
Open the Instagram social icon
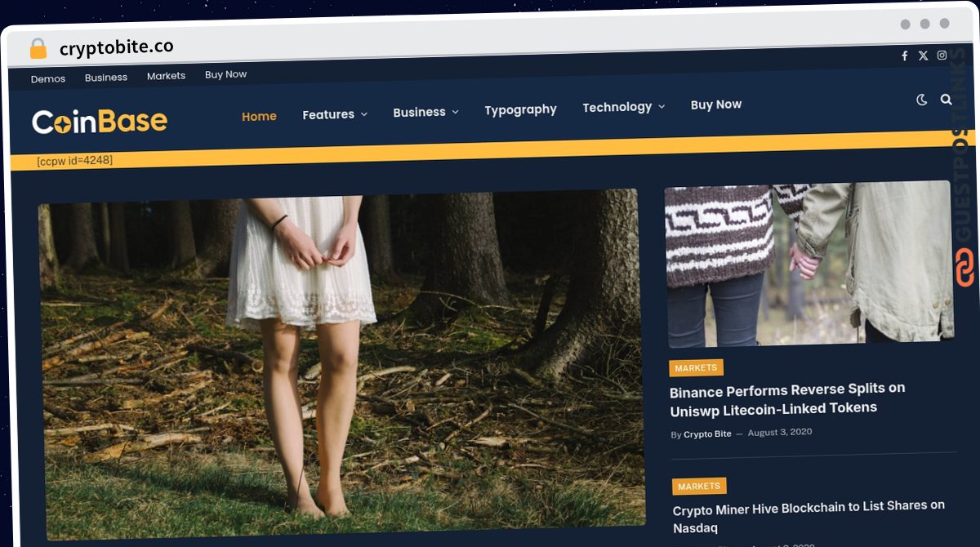[x=942, y=56]
